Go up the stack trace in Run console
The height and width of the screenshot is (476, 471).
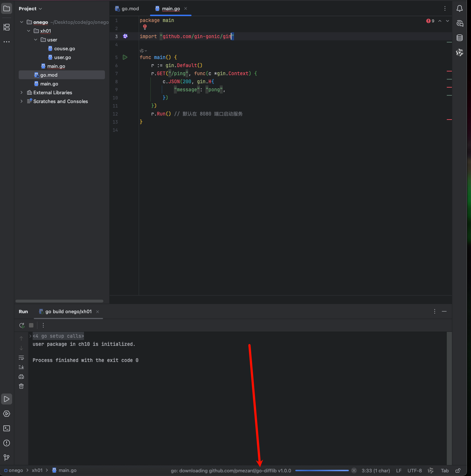[21, 338]
